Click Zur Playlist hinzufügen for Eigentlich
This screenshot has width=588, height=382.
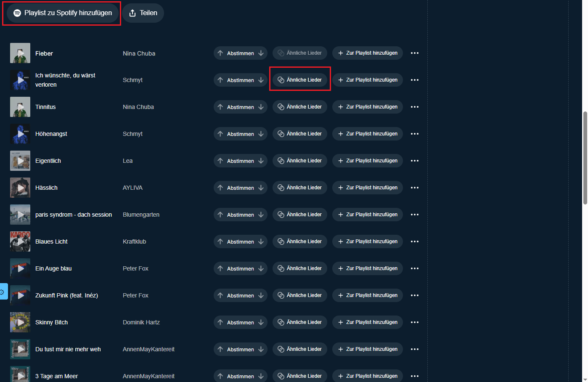367,160
